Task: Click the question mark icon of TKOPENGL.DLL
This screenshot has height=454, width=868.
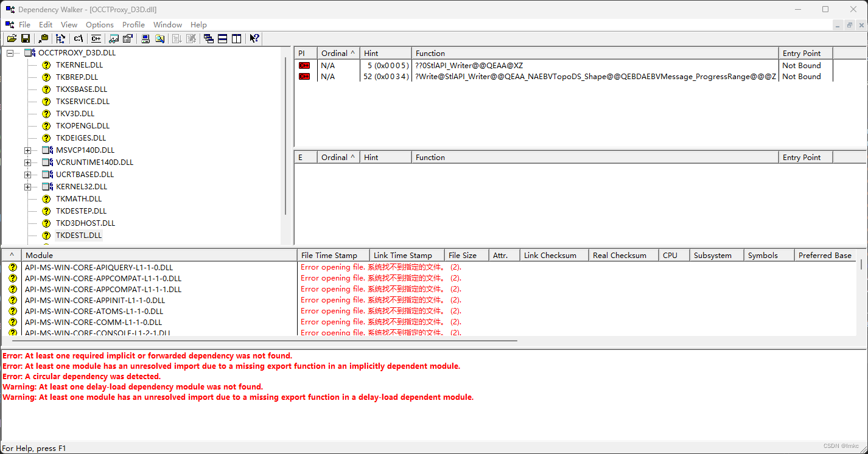Action: coord(46,126)
